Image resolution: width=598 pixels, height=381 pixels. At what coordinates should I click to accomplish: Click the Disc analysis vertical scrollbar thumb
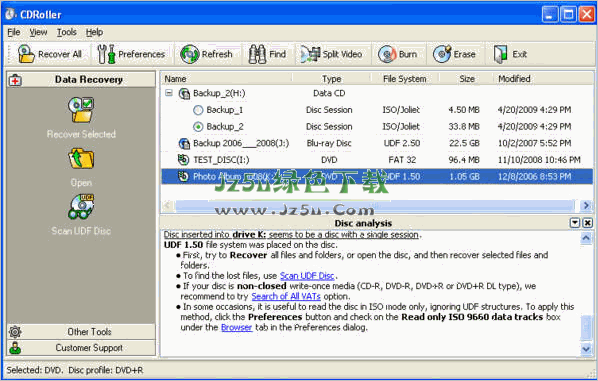point(586,328)
